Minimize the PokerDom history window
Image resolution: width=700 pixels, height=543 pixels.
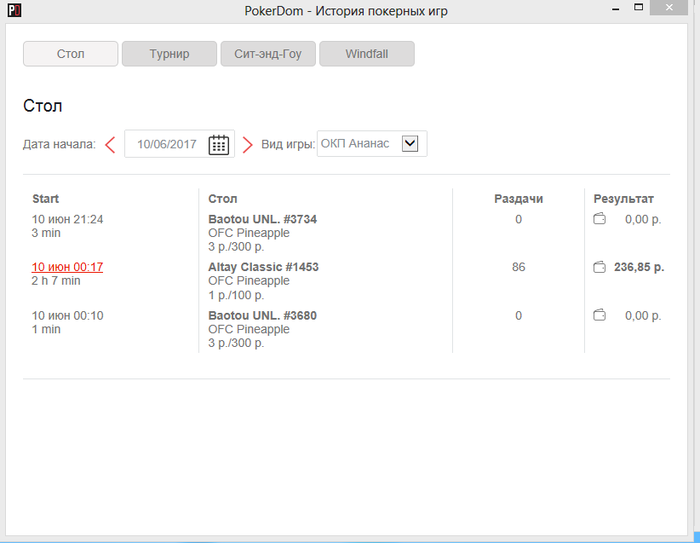tap(616, 9)
